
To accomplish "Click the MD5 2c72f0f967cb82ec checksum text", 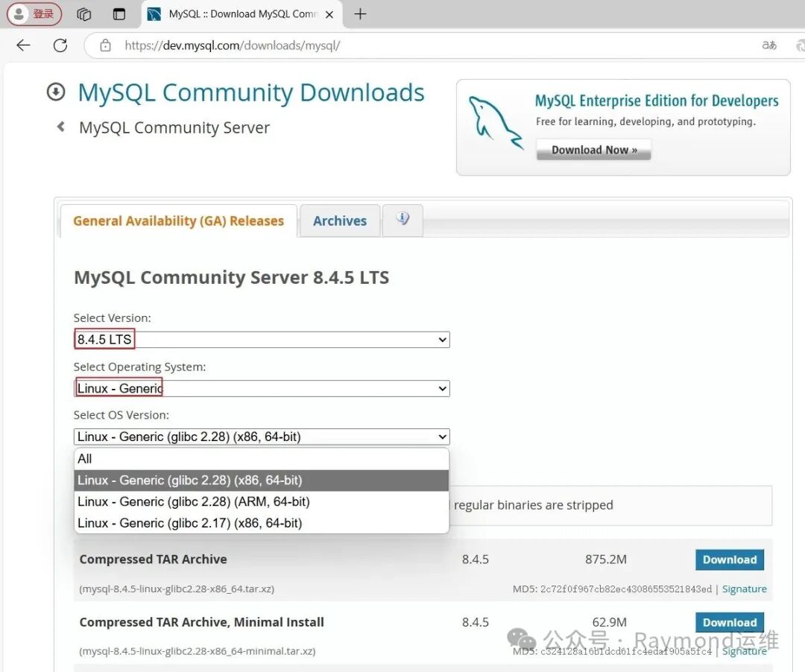I will [x=612, y=589].
